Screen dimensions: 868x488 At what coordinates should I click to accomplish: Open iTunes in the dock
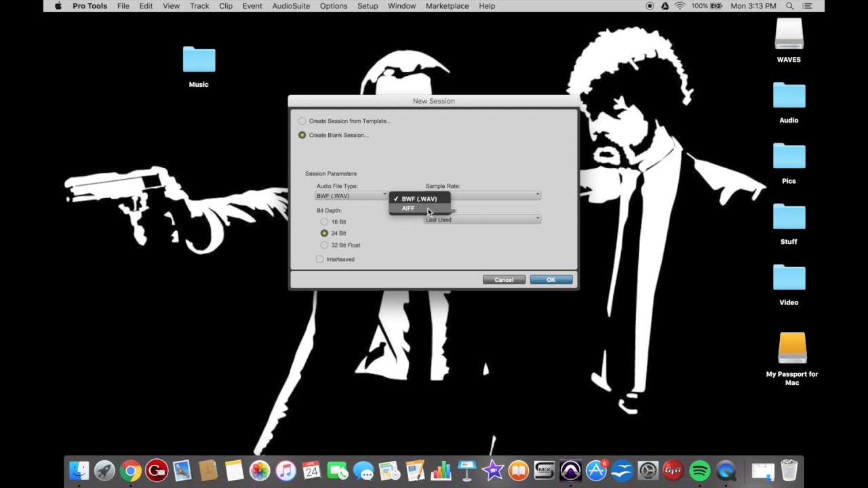285,470
